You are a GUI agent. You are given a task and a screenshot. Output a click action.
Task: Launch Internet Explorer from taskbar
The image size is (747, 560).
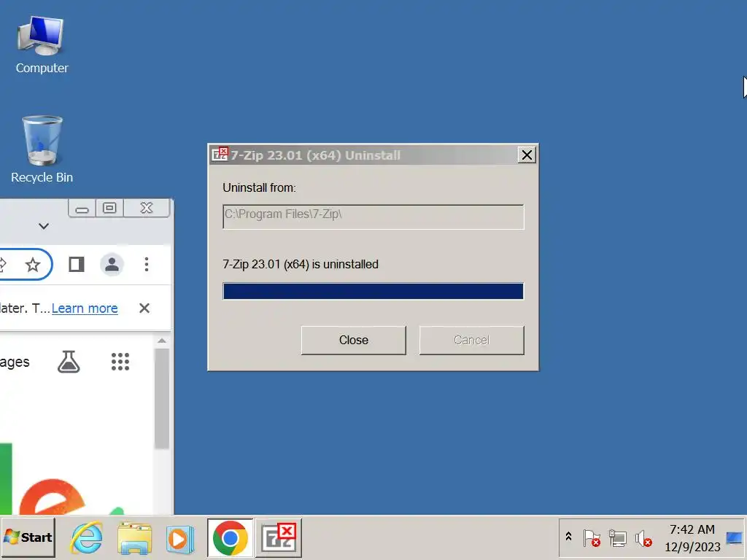pos(86,538)
